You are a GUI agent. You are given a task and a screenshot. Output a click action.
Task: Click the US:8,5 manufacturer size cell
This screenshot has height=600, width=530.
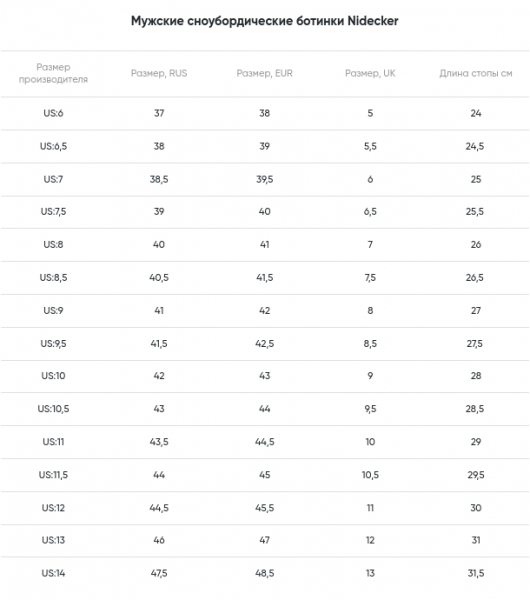pyautogui.click(x=53, y=277)
